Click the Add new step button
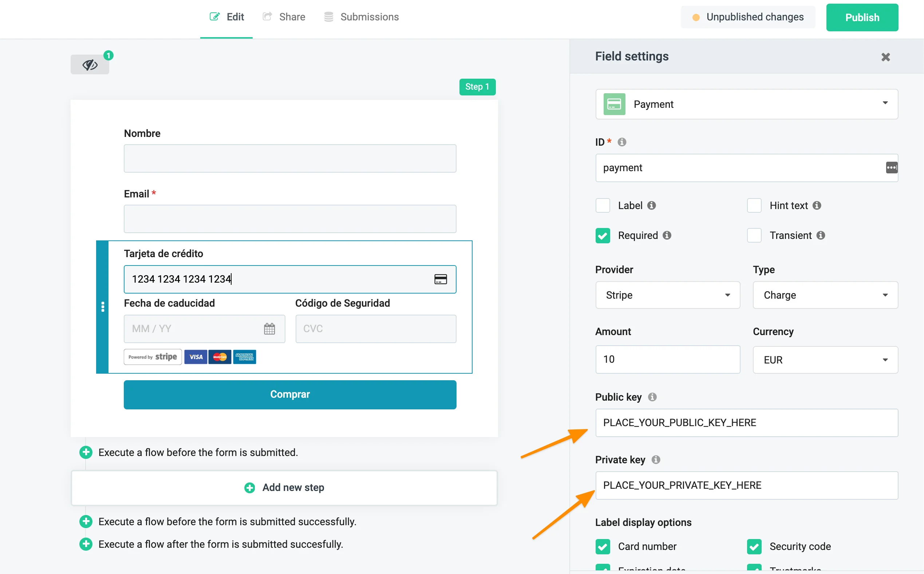Screen dimensions: 924x574 point(284,487)
